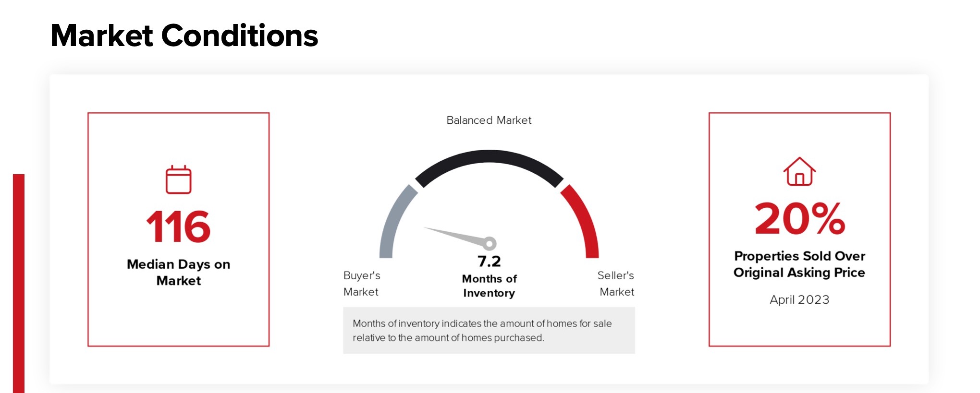Click the Median Days on Market text
Viewport: 980px width, 393px height.
(x=179, y=272)
